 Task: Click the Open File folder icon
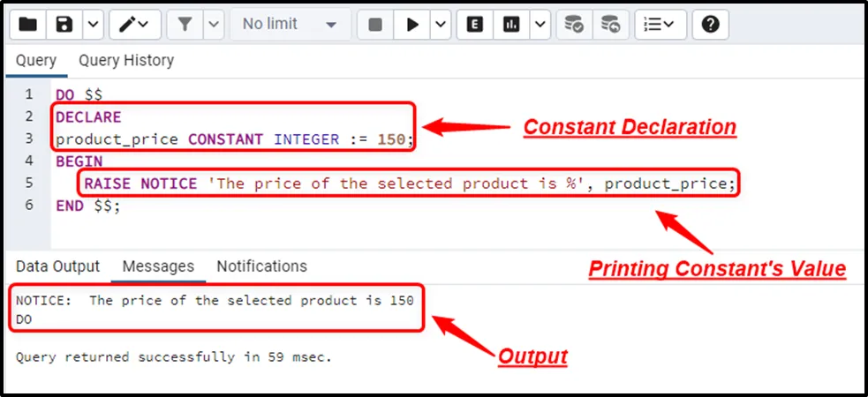[28, 25]
